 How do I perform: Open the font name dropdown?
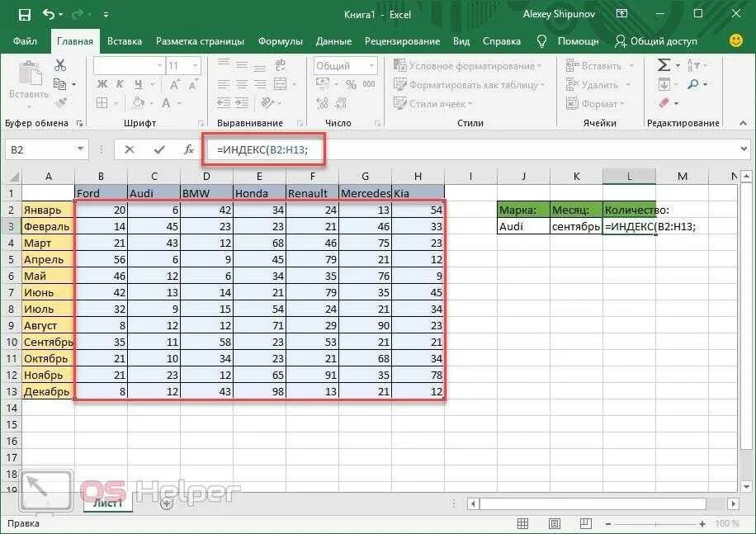click(x=160, y=65)
